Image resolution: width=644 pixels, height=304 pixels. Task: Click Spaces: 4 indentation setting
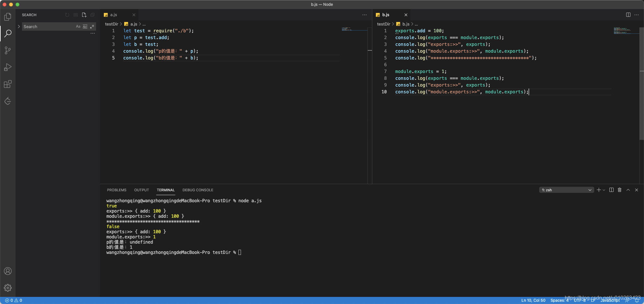560,300
